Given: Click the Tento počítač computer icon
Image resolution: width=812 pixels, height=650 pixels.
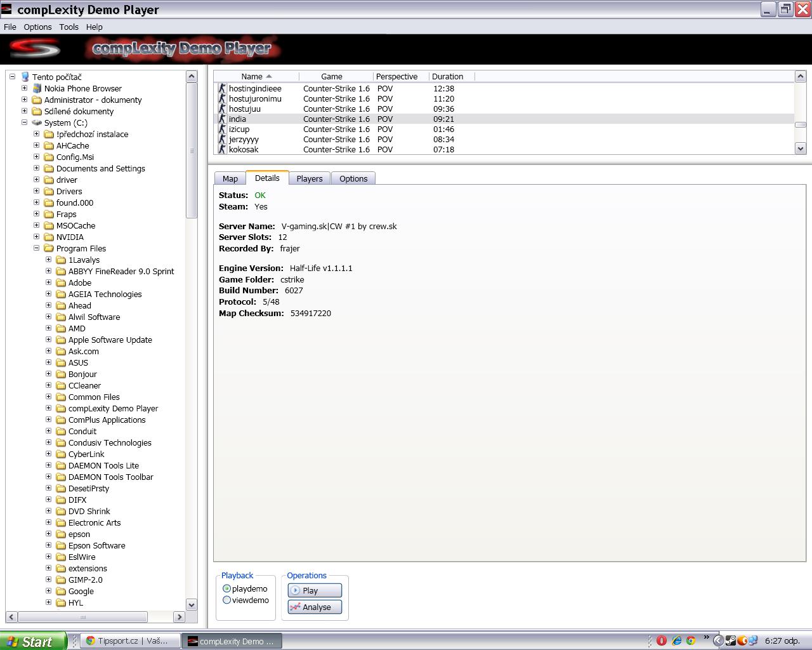Looking at the screenshot, I should click(x=25, y=77).
